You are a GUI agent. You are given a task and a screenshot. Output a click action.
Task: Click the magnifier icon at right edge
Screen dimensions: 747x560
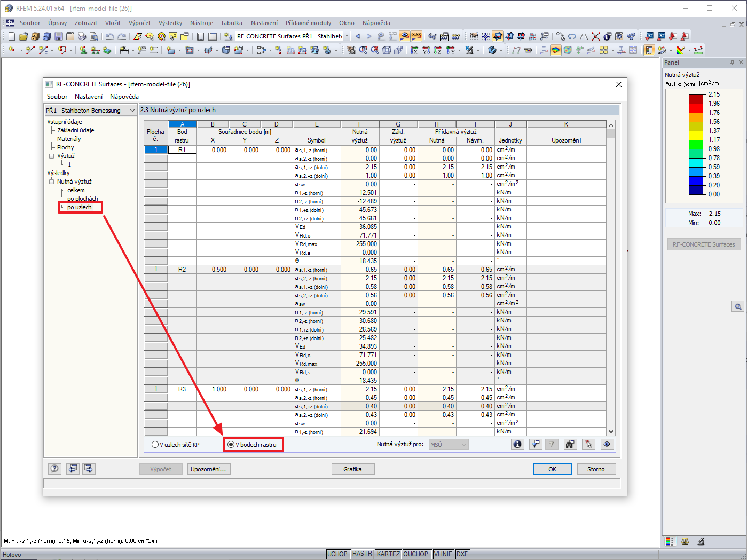pyautogui.click(x=737, y=306)
